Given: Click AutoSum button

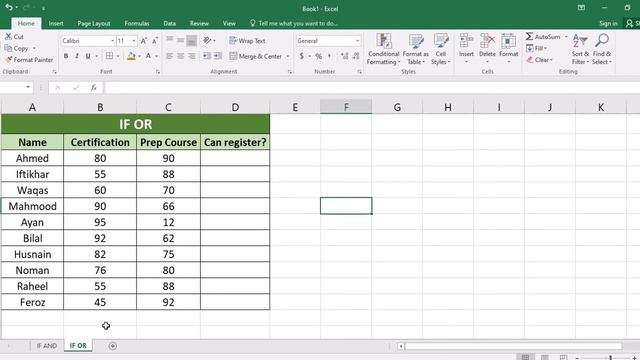Looking at the screenshot, I should coord(543,37).
